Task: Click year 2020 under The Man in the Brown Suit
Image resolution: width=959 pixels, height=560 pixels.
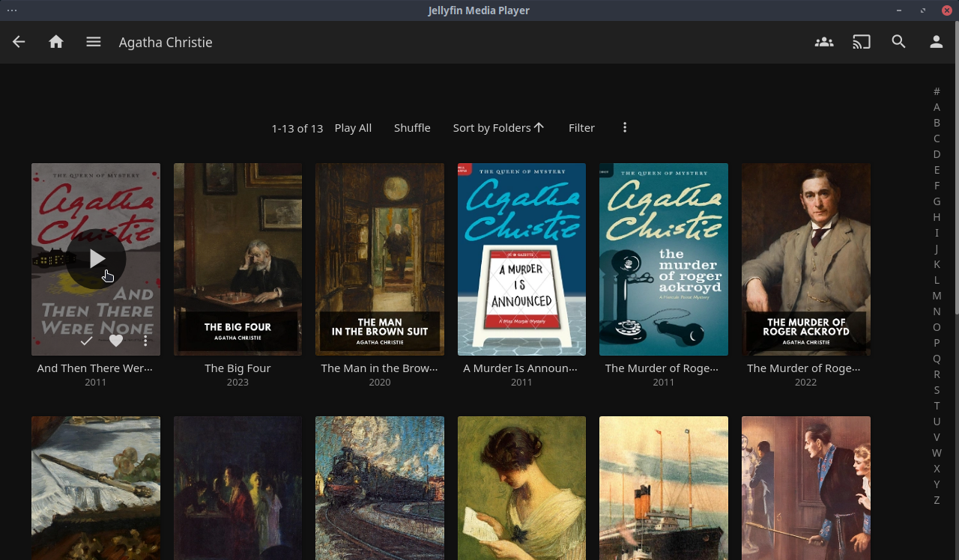Action: point(380,383)
